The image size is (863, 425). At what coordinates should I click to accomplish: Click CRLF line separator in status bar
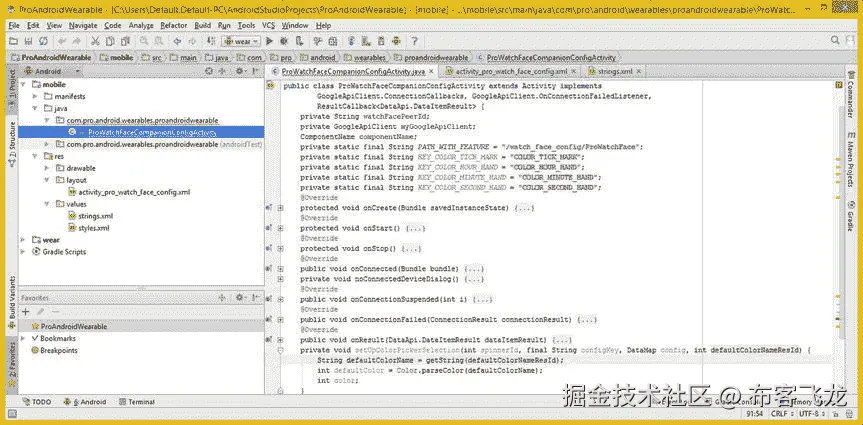782,414
